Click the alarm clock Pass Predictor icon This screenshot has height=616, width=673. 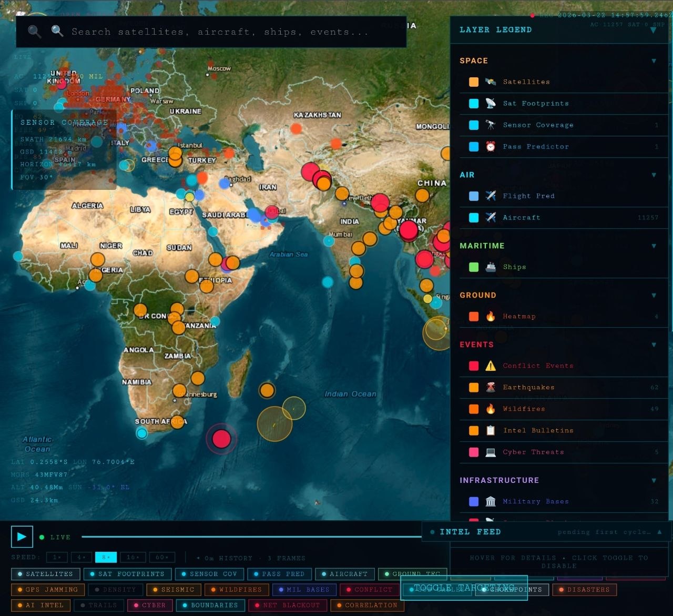(x=490, y=146)
